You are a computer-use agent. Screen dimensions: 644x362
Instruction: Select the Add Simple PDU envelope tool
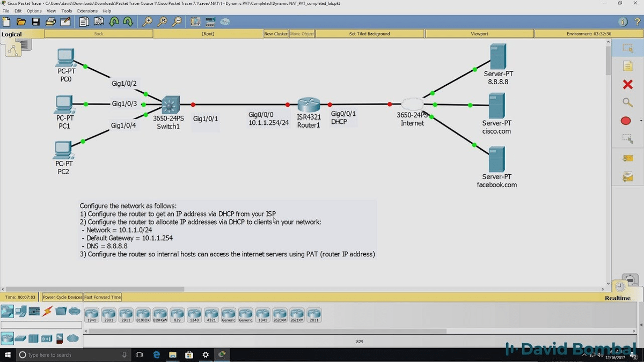click(x=627, y=158)
